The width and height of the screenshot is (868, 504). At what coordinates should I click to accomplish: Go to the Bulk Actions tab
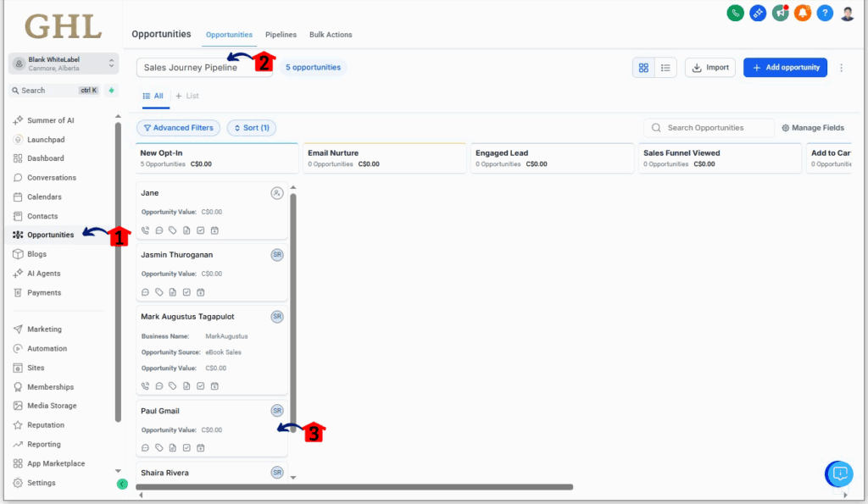coord(331,35)
